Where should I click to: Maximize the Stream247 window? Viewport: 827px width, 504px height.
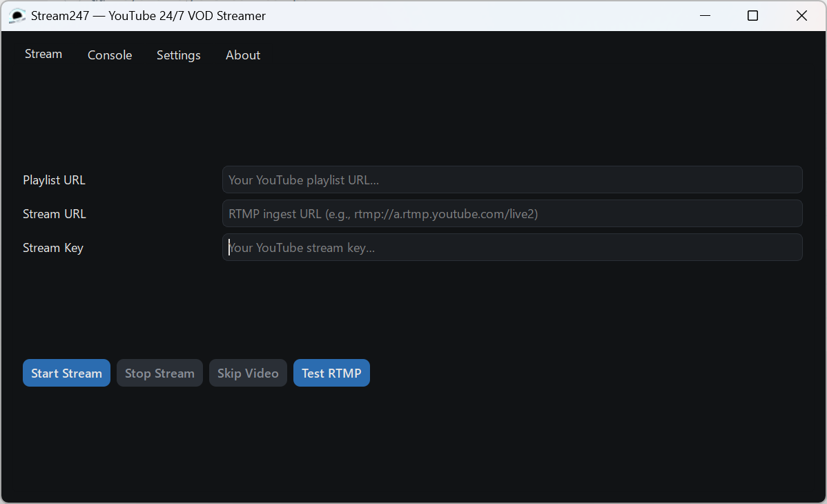pyautogui.click(x=752, y=15)
